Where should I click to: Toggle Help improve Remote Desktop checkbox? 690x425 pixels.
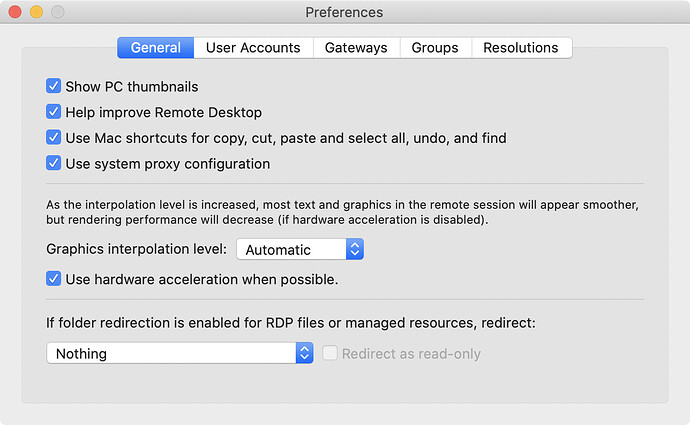[x=54, y=112]
